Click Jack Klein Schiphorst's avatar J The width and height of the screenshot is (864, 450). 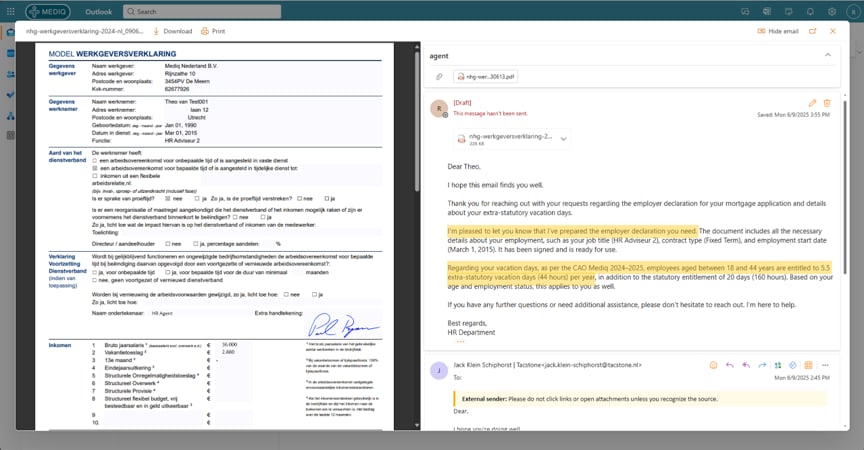pyautogui.click(x=439, y=371)
